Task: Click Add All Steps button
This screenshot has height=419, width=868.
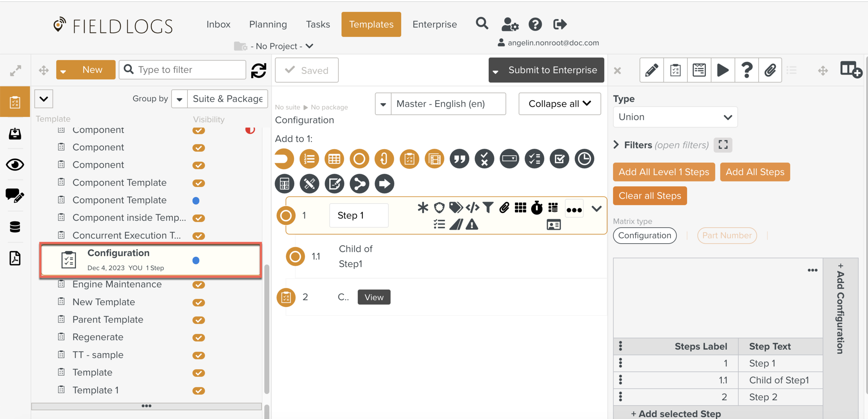Action: coord(755,172)
